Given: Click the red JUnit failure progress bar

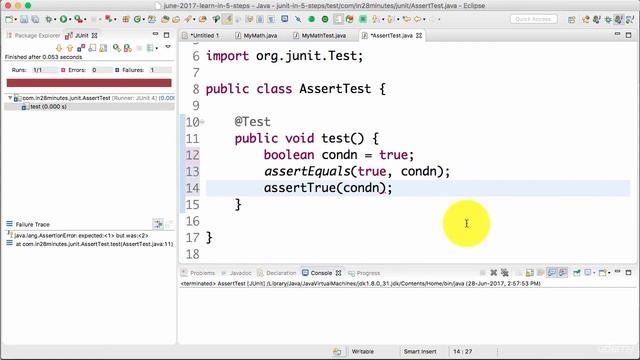Looking at the screenshot, I should [89, 83].
